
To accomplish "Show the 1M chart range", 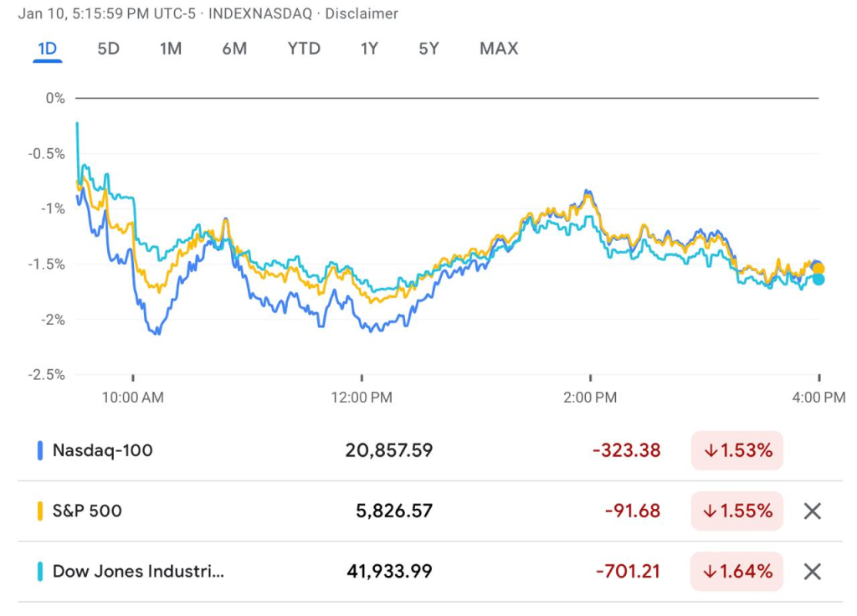I will tap(171, 49).
